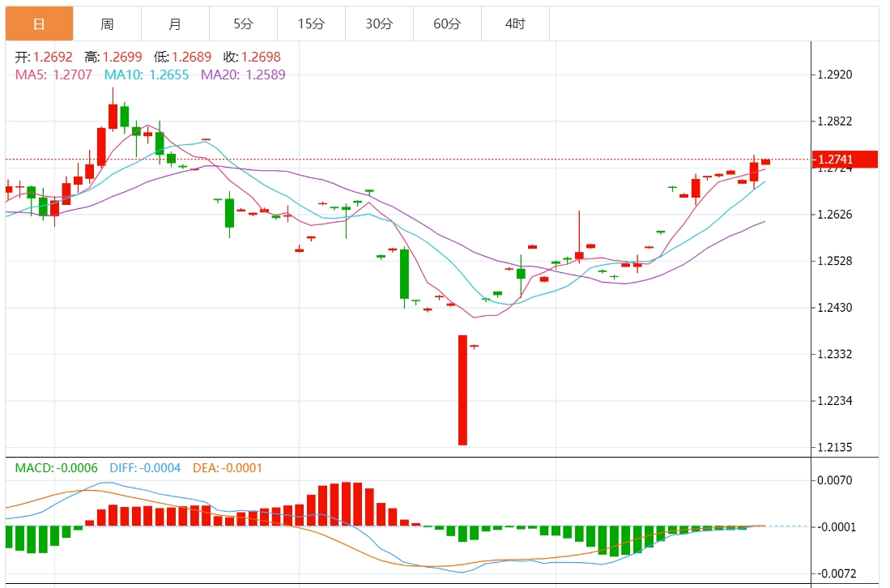Click the MA10: 1.2655 legend text
The height and width of the screenshot is (588, 890).
pos(147,75)
